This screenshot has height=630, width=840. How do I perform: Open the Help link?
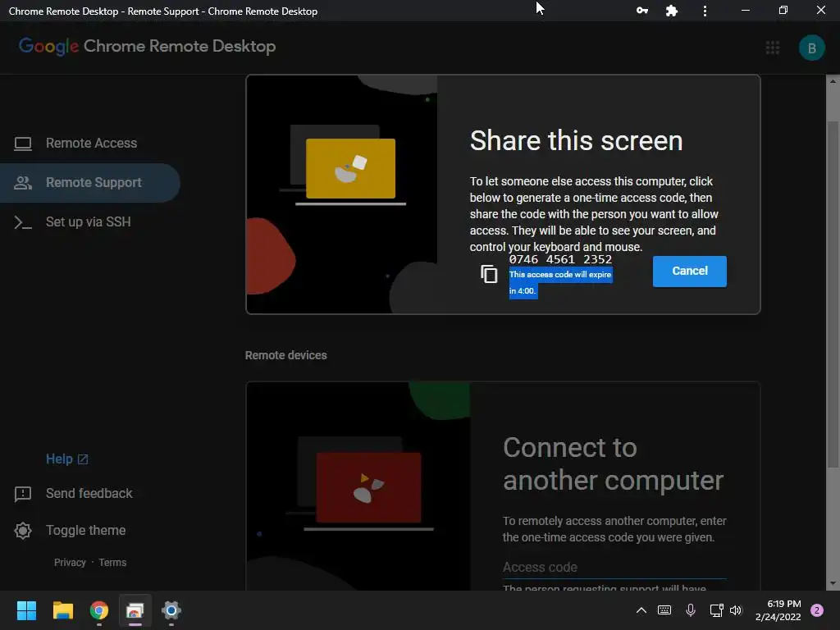point(67,459)
